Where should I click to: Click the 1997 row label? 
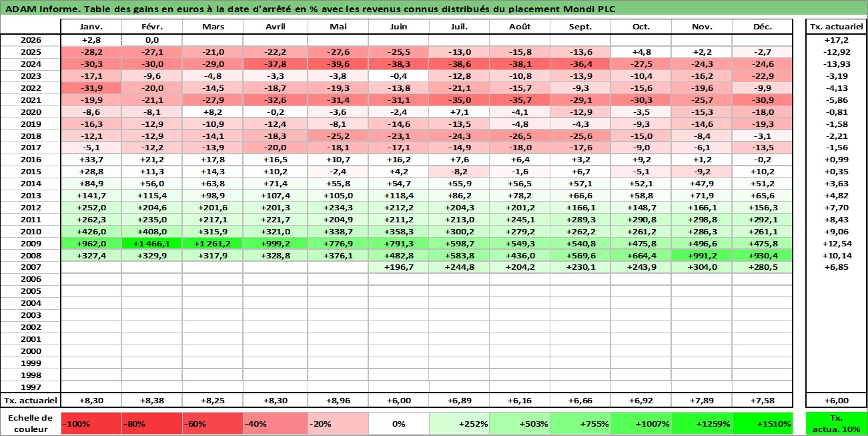tap(31, 388)
